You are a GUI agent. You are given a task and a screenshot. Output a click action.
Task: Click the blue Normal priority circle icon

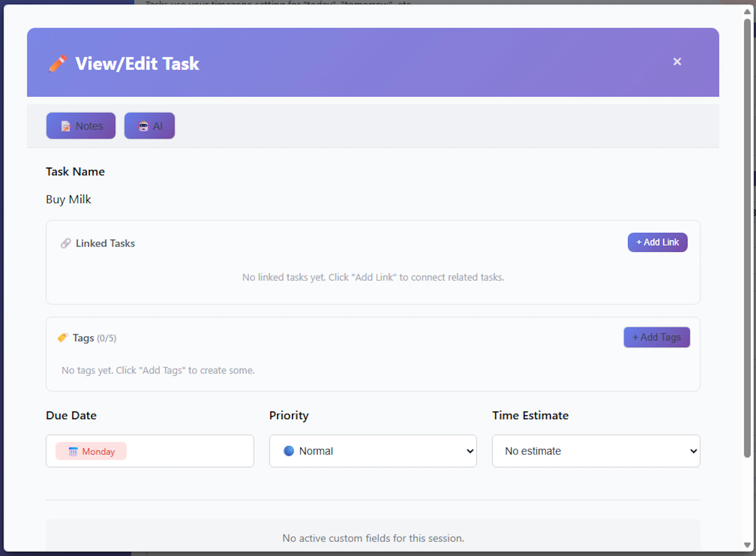tap(289, 451)
